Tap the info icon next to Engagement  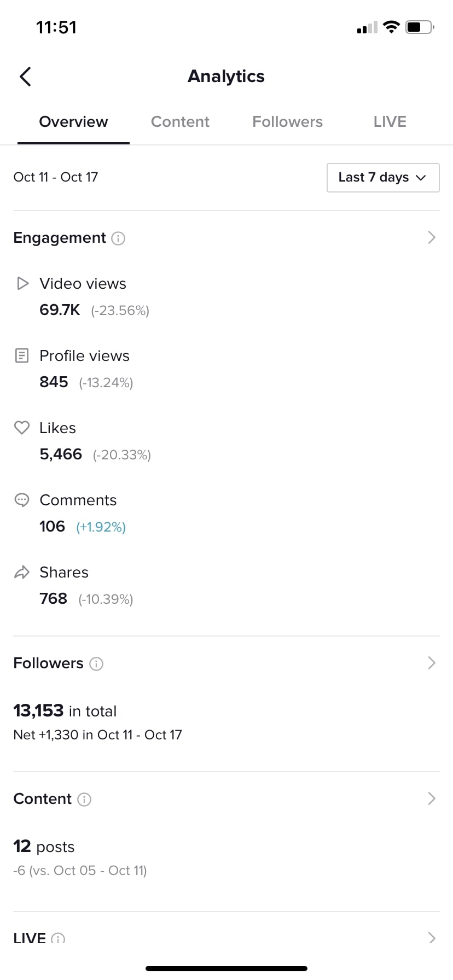coord(118,238)
